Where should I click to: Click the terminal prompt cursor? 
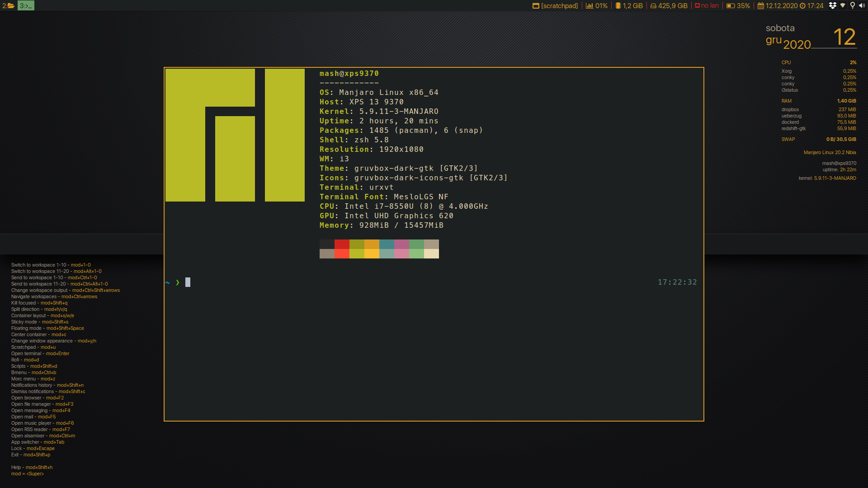coord(188,282)
